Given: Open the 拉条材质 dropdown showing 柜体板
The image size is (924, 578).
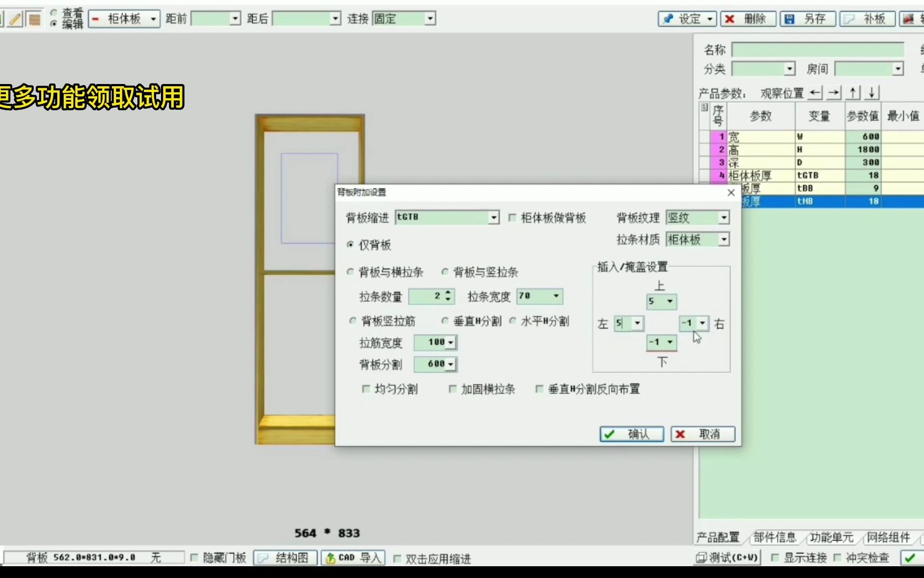Looking at the screenshot, I should [x=724, y=239].
